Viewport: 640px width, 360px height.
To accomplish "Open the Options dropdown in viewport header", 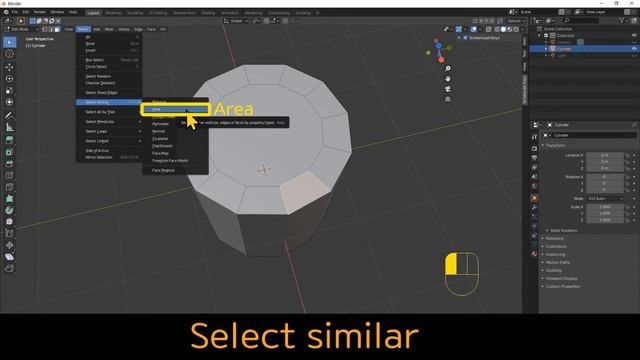I will [516, 21].
